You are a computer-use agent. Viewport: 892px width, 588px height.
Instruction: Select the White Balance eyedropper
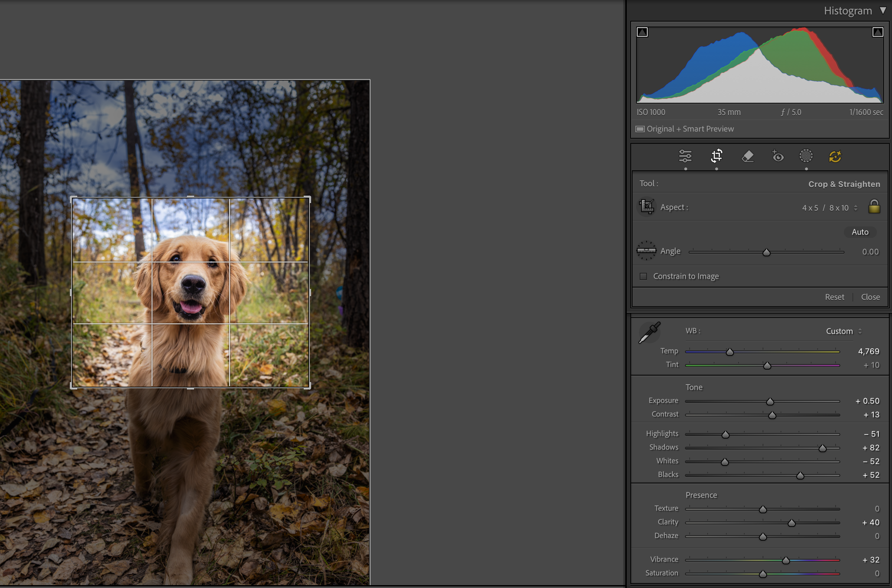[649, 332]
